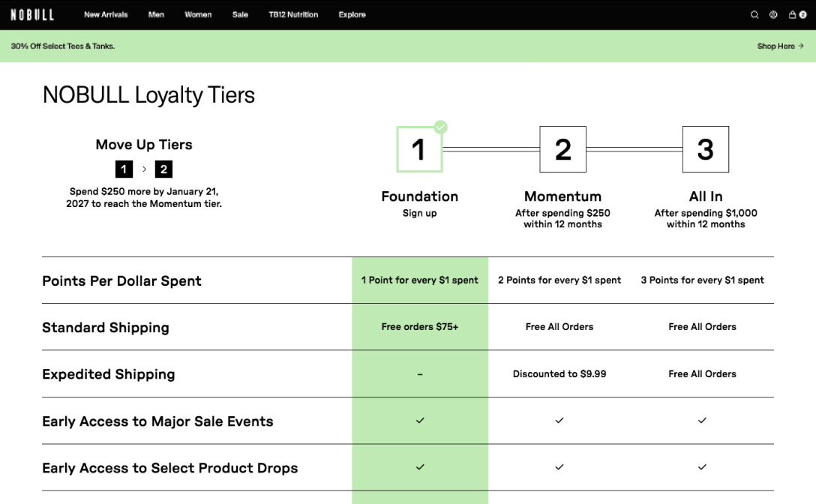Open TB12 Nutrition in the navigation

click(293, 14)
